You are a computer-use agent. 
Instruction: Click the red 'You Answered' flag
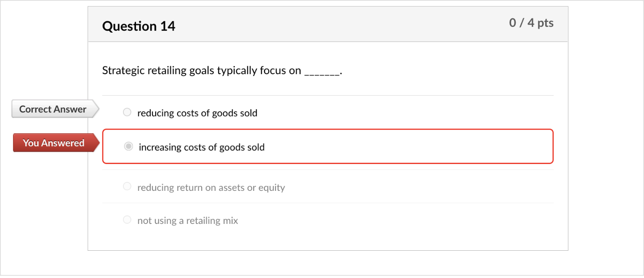(x=54, y=143)
